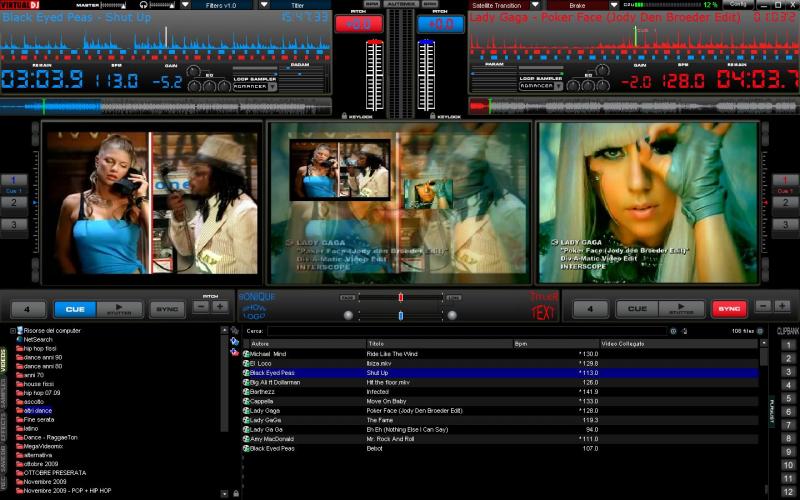Image resolution: width=800 pixels, height=500 pixels.
Task: Sort by the Titolo column header
Action: pos(439,344)
